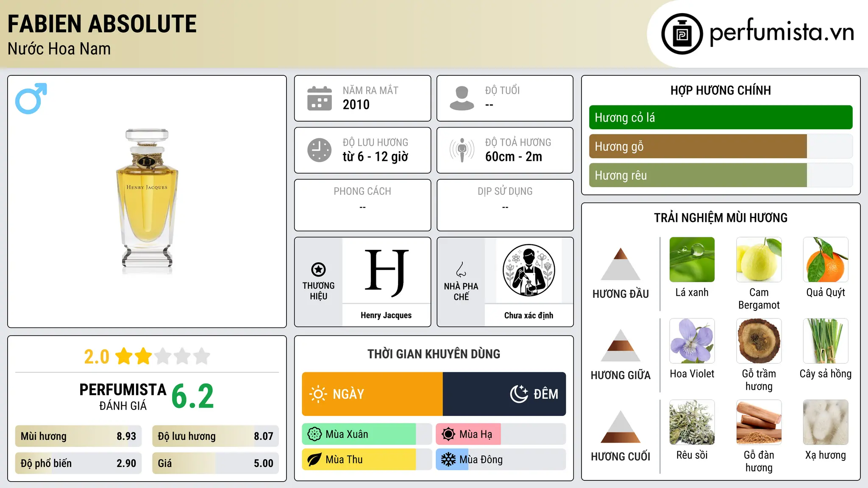The width and height of the screenshot is (868, 488).
Task: Click the nose icon for perfumer
Action: [x=461, y=269]
